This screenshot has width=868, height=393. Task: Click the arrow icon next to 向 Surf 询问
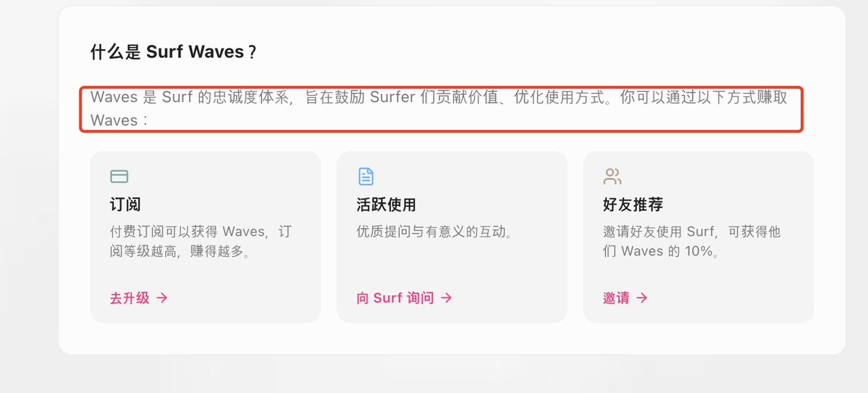[x=447, y=297]
